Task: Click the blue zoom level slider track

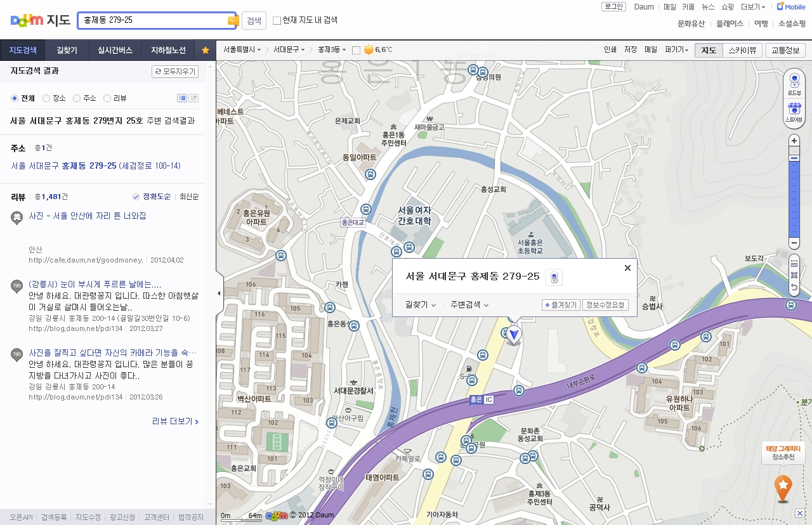Action: [x=794, y=198]
